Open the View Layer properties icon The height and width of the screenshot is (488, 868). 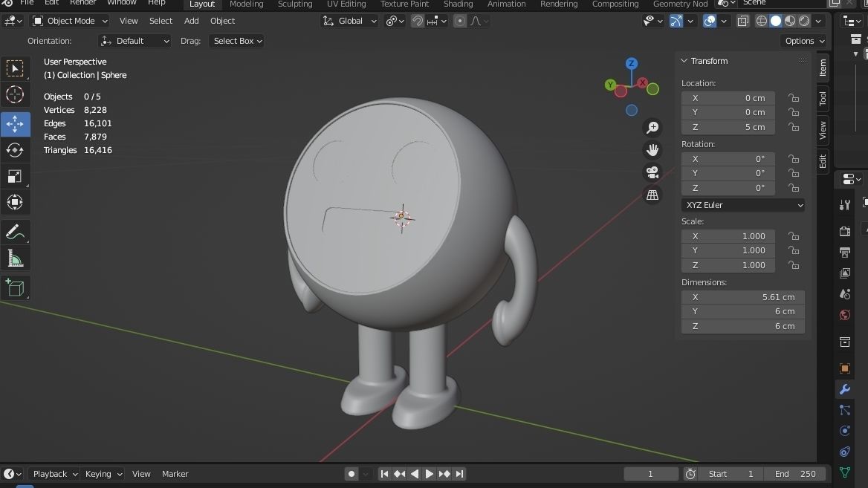point(845,273)
